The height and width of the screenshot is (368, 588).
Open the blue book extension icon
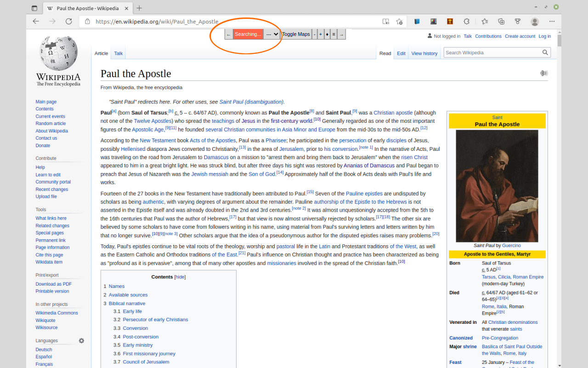click(x=417, y=21)
